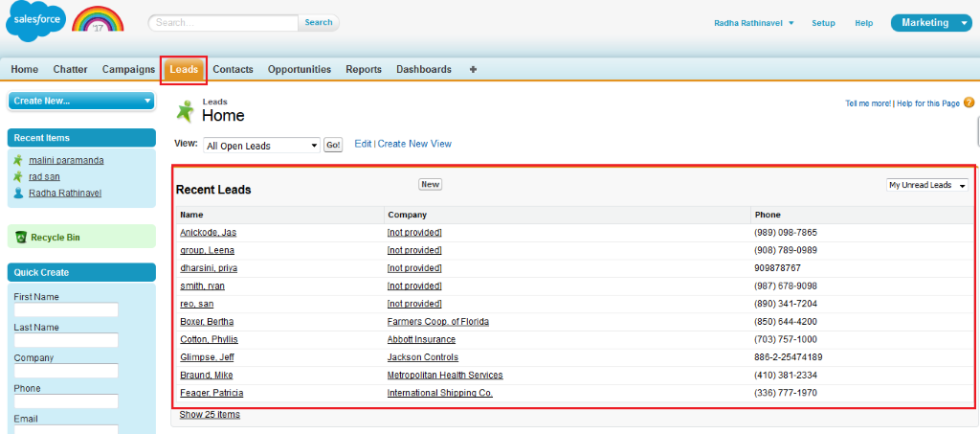Open lead Feager, Patricia

point(212,393)
